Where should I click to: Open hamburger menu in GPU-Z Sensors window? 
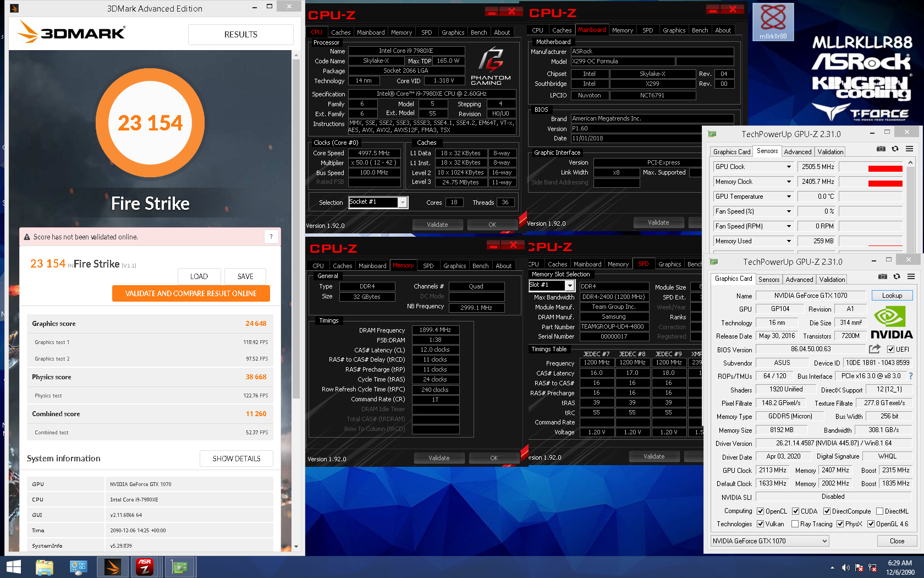coord(910,149)
